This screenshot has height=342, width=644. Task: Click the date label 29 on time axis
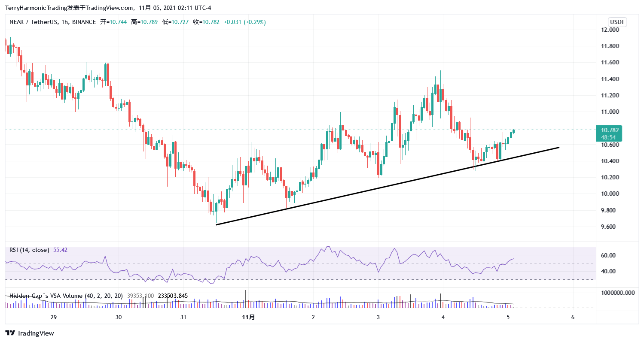coord(54,317)
